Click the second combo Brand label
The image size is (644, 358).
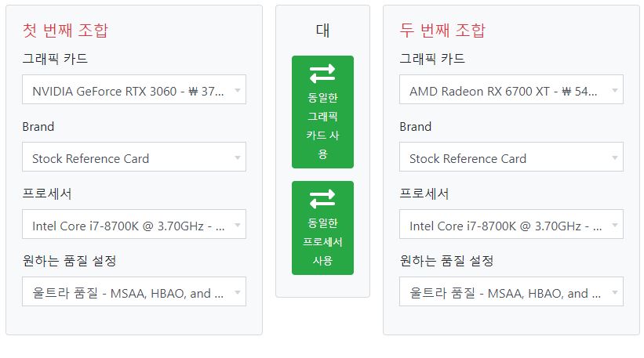point(415,126)
